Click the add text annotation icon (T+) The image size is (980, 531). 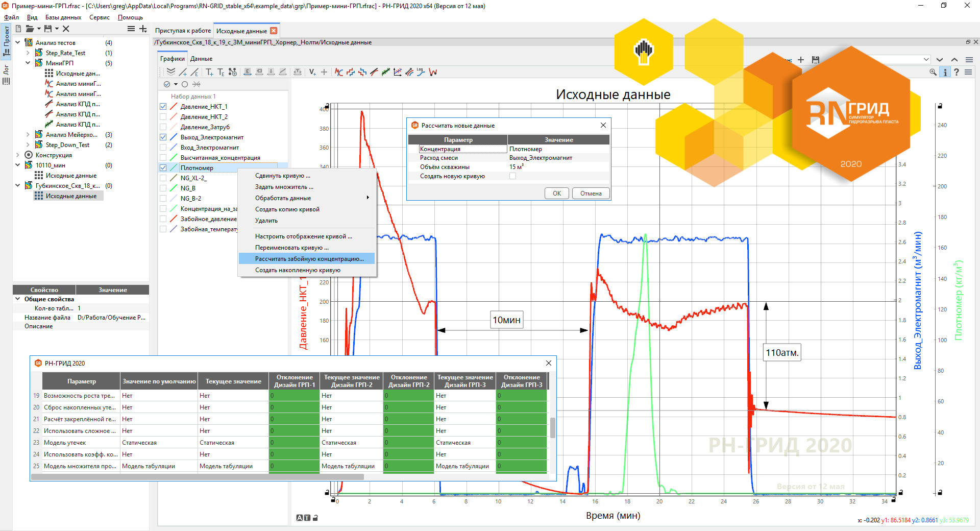click(x=210, y=72)
